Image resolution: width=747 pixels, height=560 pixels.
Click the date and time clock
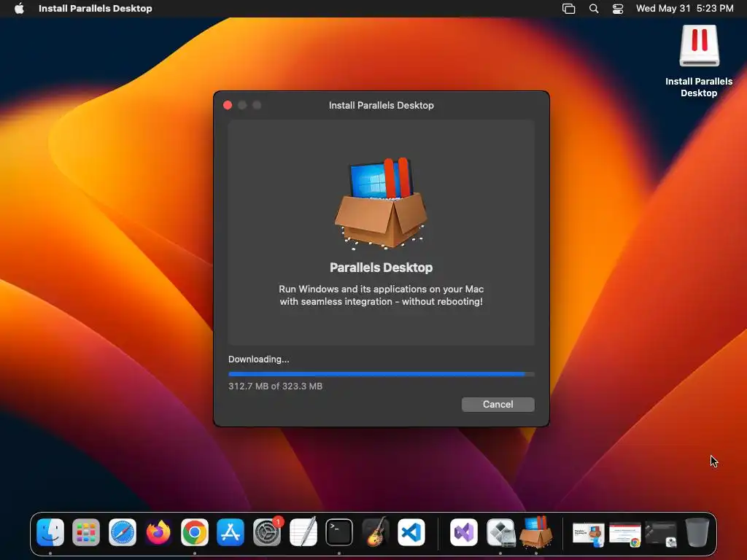(684, 8)
